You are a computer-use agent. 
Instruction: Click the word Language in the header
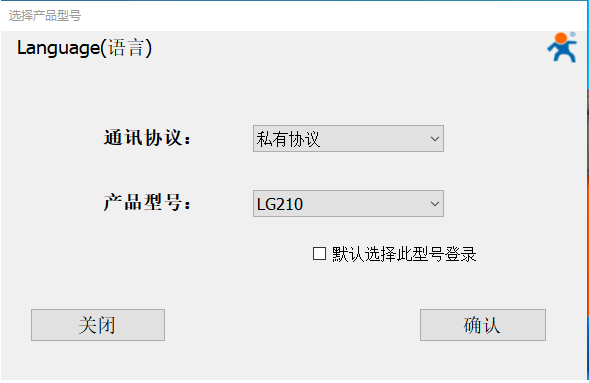tap(58, 48)
